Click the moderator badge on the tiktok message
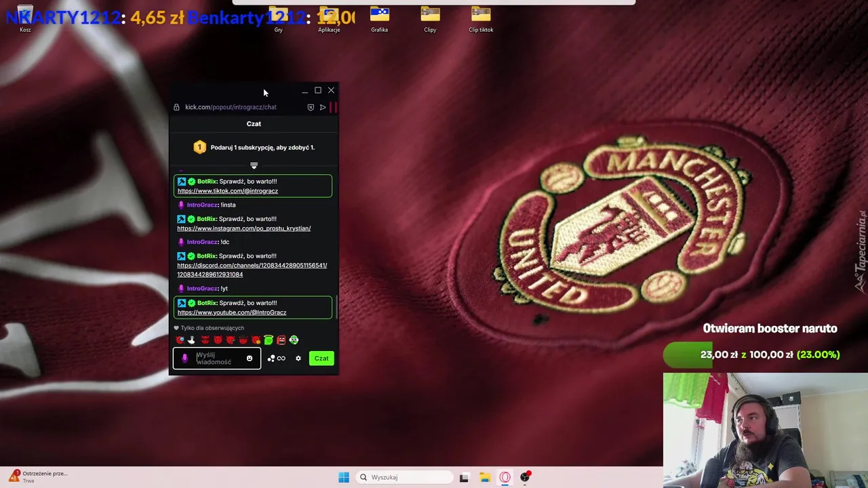Image resolution: width=868 pixels, height=488 pixels. pos(181,182)
